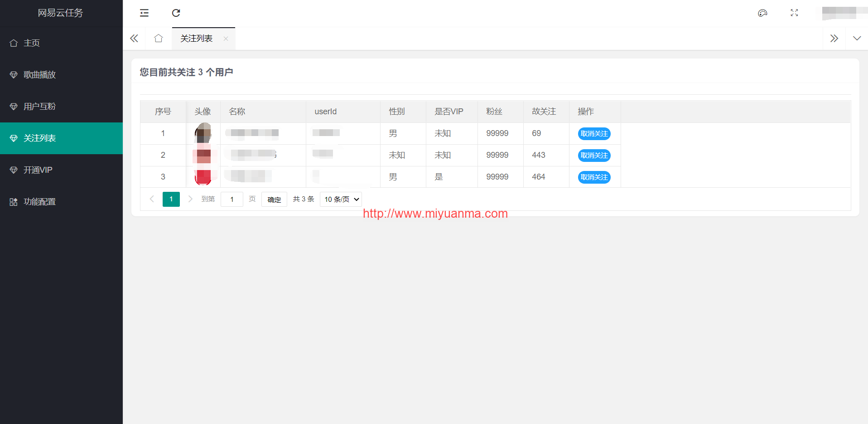Viewport: 868px width, 424px height.
Task: Expand the tab options chevron at far right
Action: click(x=857, y=39)
